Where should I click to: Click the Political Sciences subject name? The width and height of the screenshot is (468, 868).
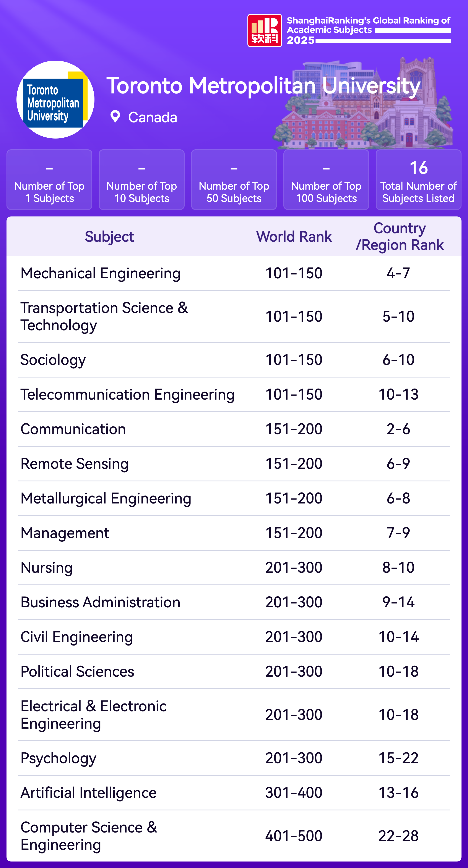77,671
